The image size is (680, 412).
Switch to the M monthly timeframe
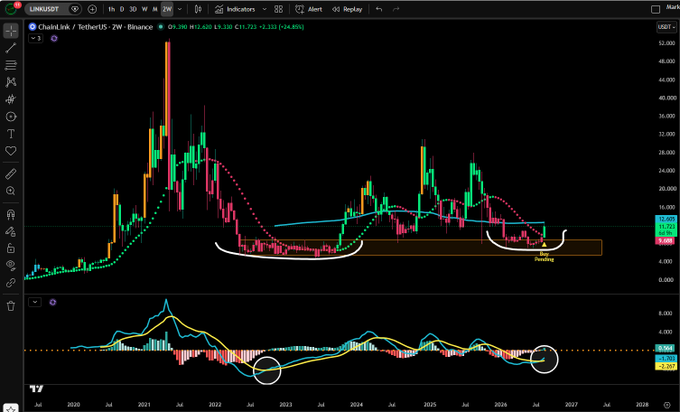coord(155,9)
